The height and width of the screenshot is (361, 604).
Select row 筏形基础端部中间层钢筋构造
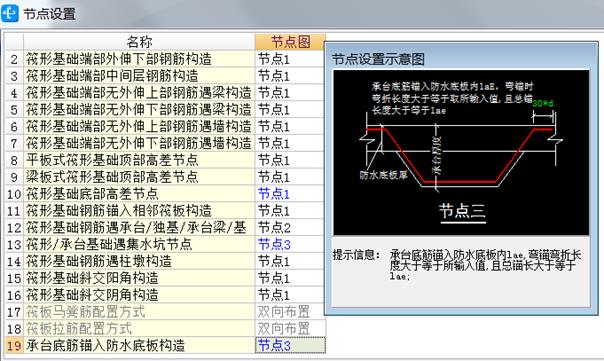[x=139, y=76]
